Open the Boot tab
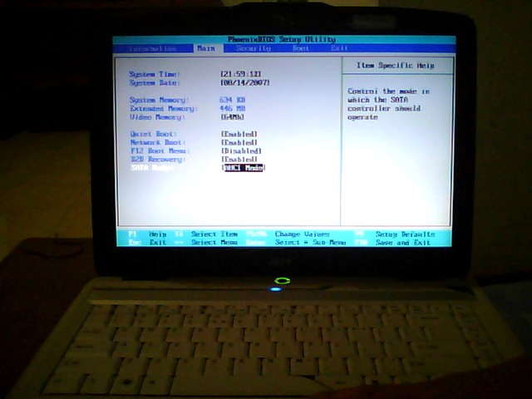Image resolution: width=532 pixels, height=399 pixels. point(301,48)
